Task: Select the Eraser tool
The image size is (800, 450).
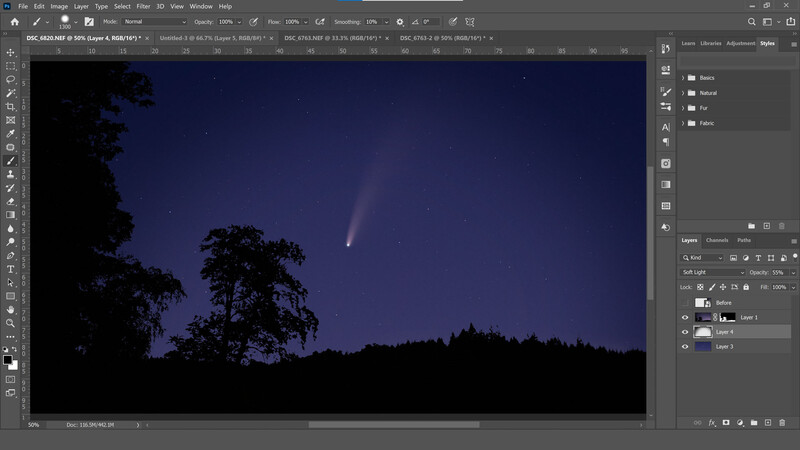Action: (x=10, y=202)
